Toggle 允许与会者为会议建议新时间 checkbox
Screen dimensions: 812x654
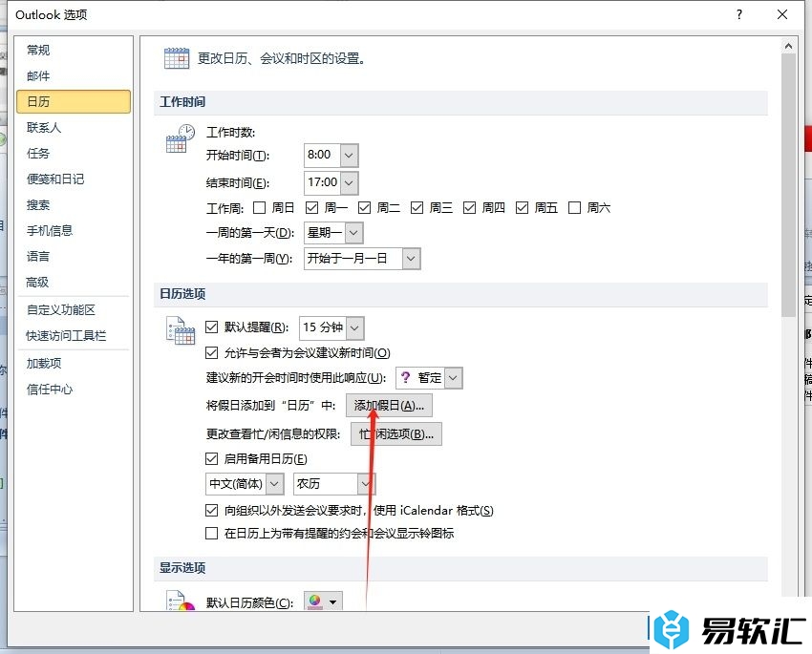[x=211, y=353]
